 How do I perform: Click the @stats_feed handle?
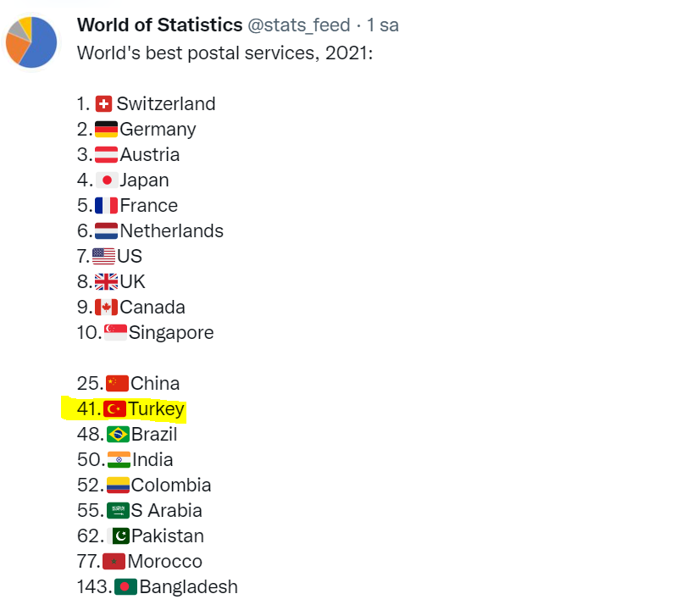(299, 25)
